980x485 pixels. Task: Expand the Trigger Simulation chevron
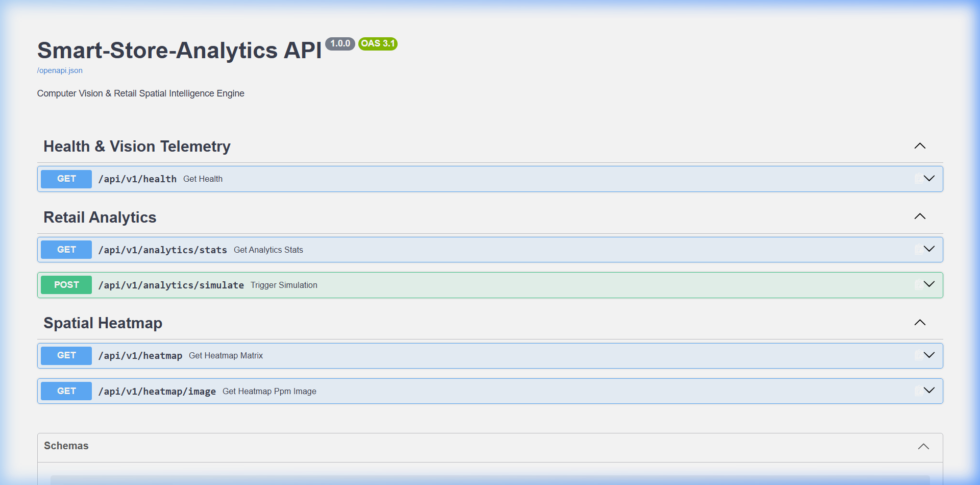click(x=929, y=284)
